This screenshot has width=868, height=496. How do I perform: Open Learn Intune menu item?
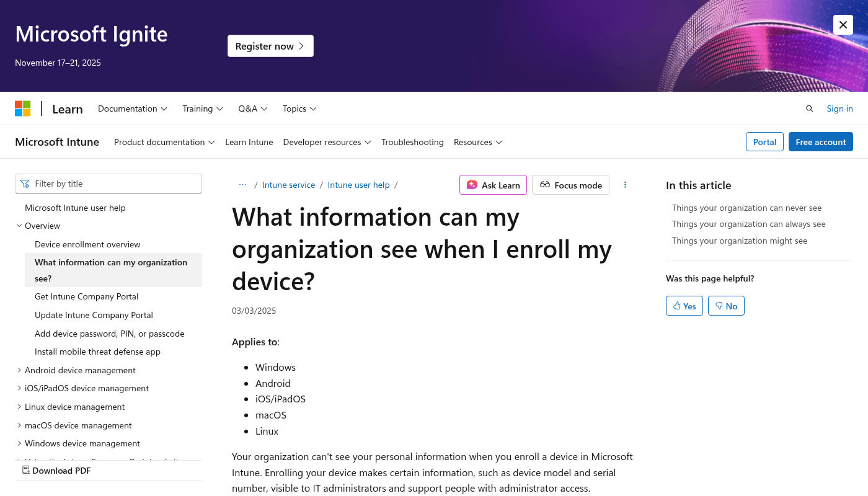point(249,142)
